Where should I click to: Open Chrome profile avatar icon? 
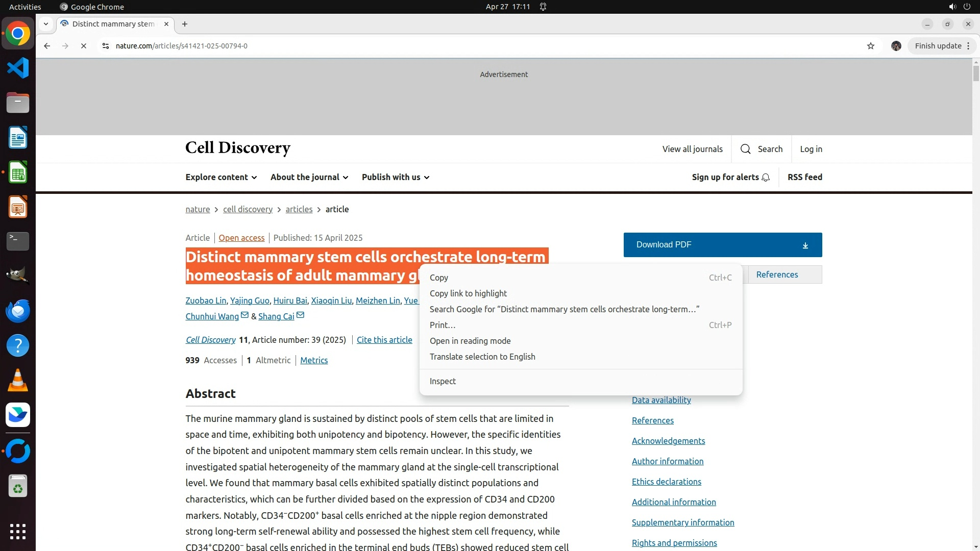(x=896, y=46)
